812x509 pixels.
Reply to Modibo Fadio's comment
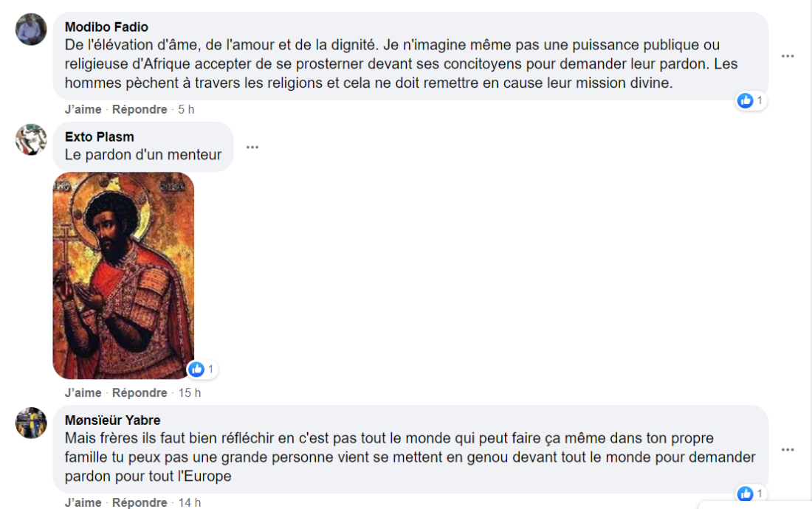click(x=140, y=110)
